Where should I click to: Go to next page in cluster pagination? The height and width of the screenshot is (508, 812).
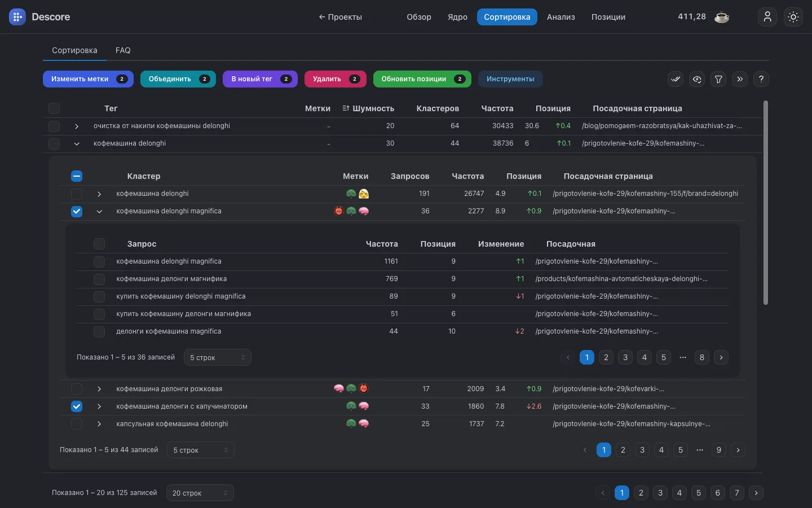[x=738, y=450]
